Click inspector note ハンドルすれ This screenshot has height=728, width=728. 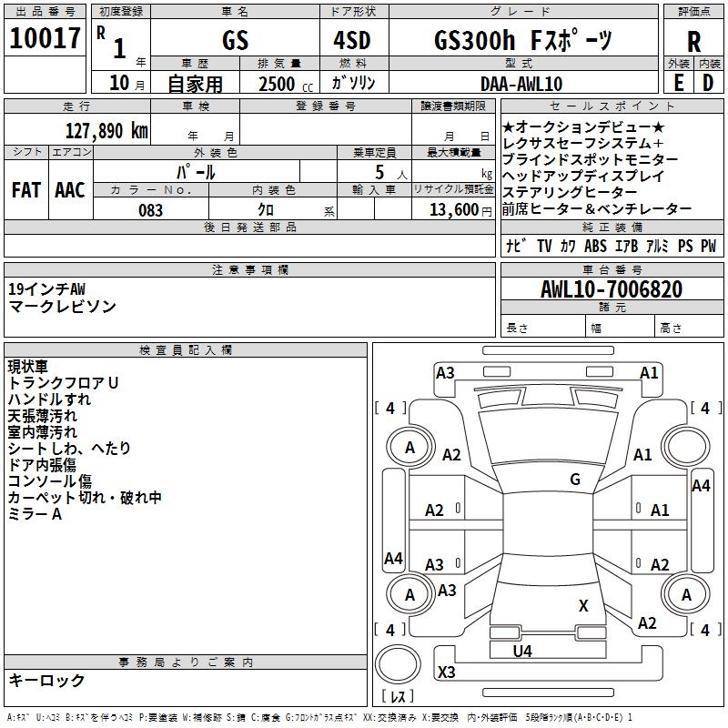point(49,399)
